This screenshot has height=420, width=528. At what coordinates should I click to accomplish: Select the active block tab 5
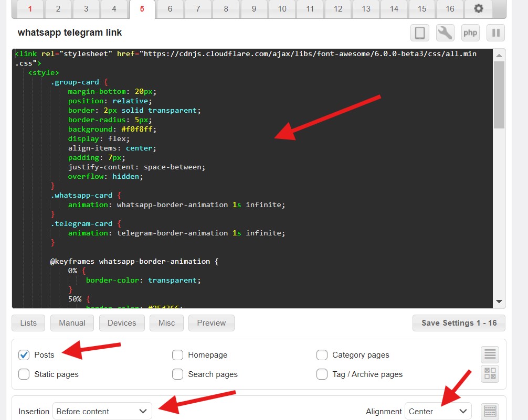[x=142, y=9]
